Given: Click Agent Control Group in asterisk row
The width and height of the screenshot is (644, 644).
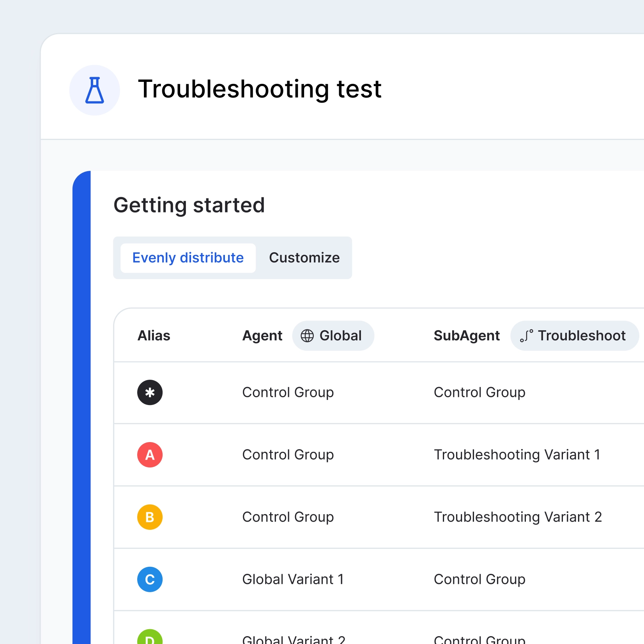Looking at the screenshot, I should (288, 393).
